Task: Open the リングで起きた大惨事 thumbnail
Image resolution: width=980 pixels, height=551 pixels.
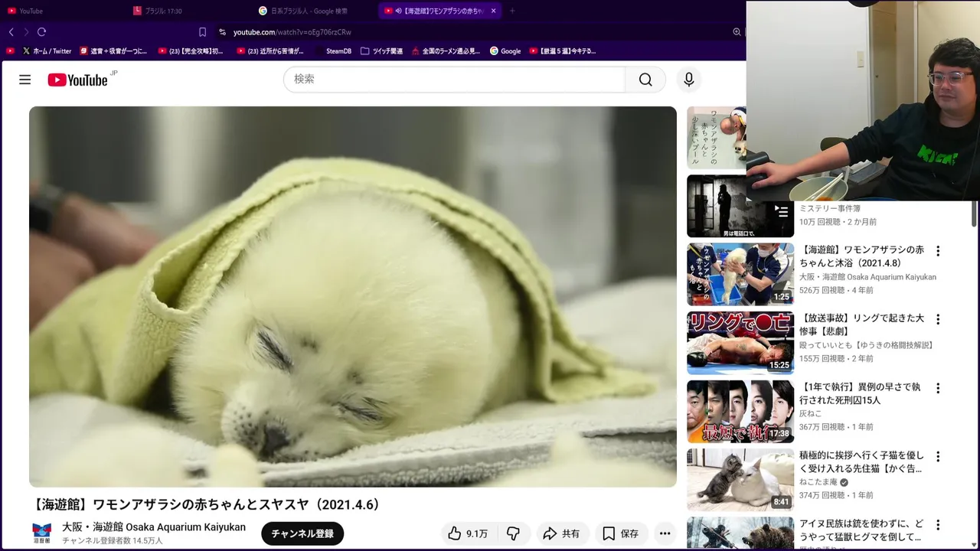Action: (x=740, y=343)
